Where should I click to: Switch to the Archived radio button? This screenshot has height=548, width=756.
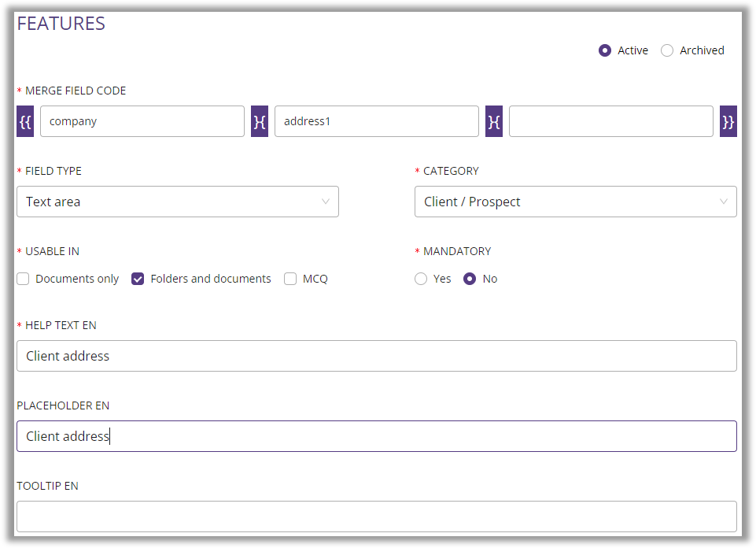(x=668, y=50)
